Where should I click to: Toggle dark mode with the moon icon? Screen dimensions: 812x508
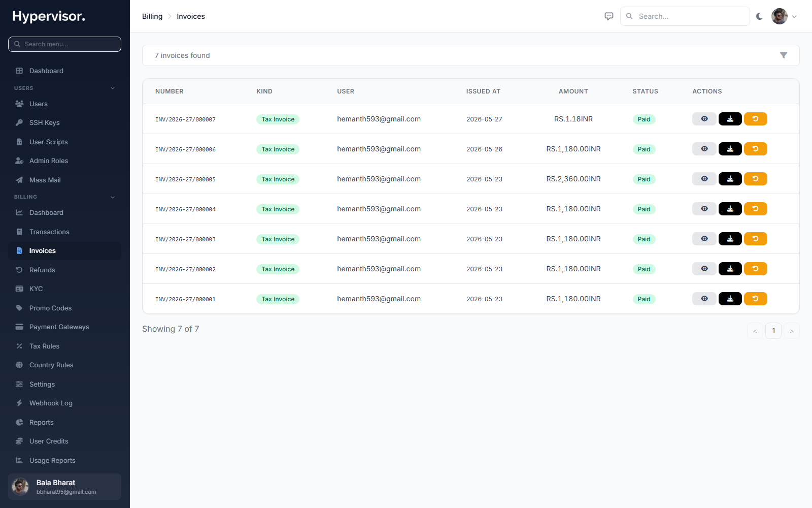[759, 16]
